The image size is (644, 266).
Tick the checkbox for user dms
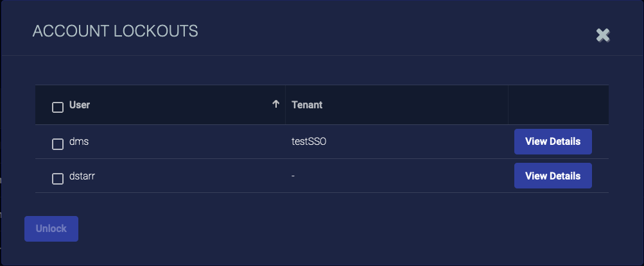tap(57, 144)
